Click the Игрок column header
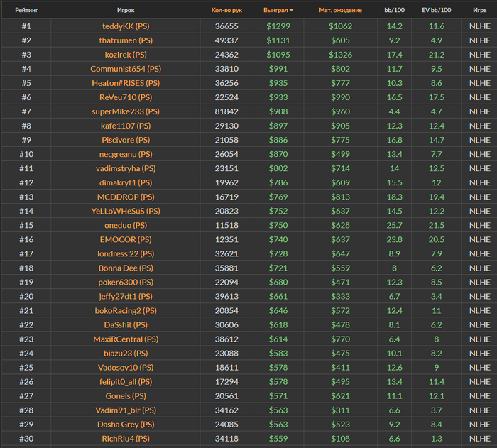 tap(126, 11)
